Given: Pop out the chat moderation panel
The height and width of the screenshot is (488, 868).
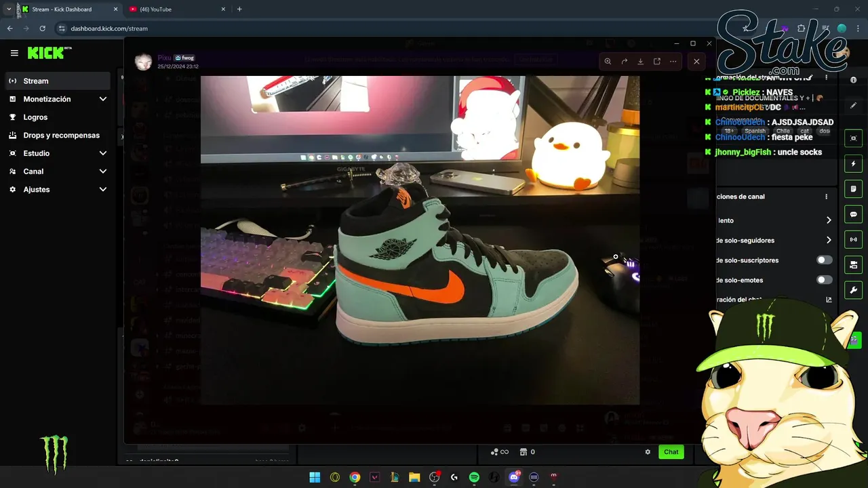Looking at the screenshot, I should coord(829,300).
